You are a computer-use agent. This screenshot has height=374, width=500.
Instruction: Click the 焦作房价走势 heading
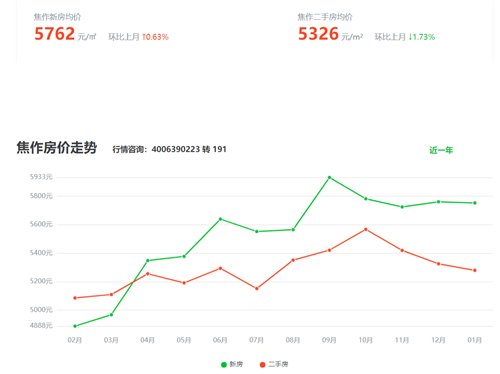57,148
